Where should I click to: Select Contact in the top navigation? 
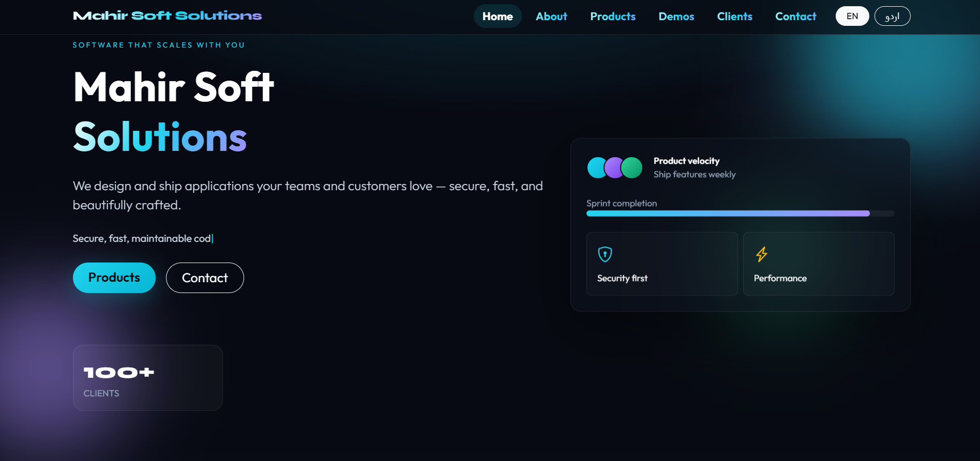795,16
